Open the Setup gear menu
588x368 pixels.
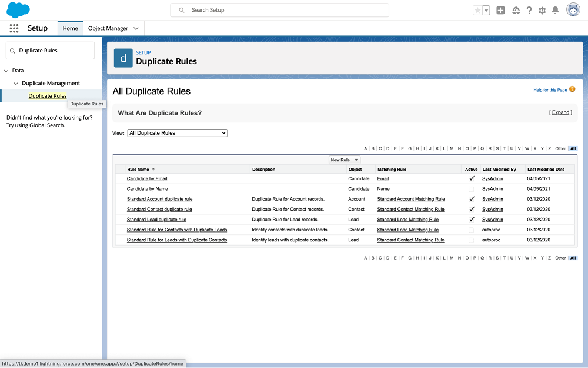point(542,11)
